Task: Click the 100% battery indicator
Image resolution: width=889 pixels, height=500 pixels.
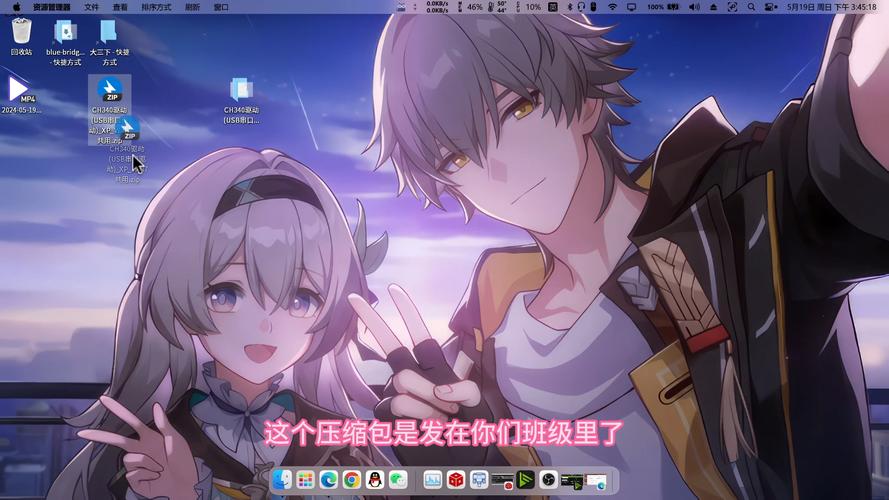Action: (x=663, y=7)
